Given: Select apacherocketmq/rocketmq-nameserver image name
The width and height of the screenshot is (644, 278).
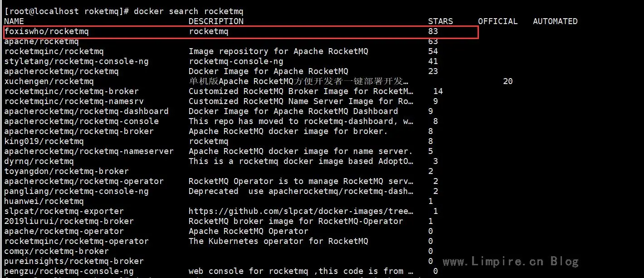Looking at the screenshot, I should pos(89,151).
